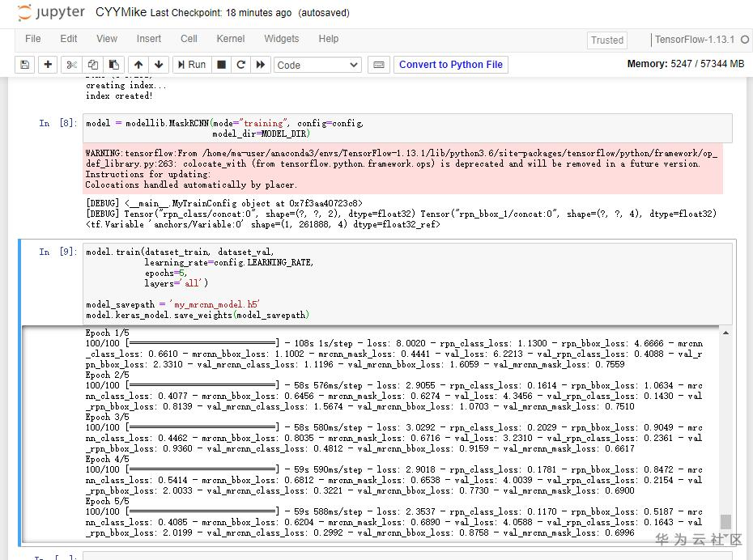The width and height of the screenshot is (753, 560).
Task: Convert to Python File
Action: (450, 65)
